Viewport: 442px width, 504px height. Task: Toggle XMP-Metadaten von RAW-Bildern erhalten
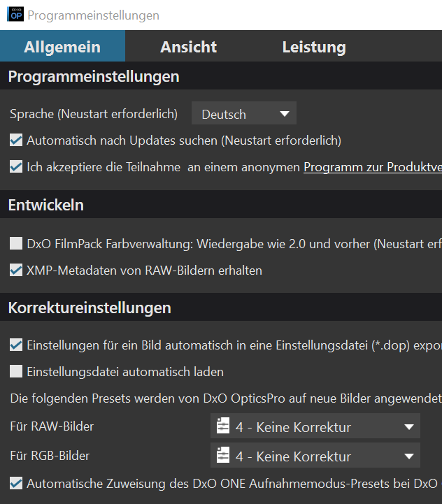click(16, 270)
